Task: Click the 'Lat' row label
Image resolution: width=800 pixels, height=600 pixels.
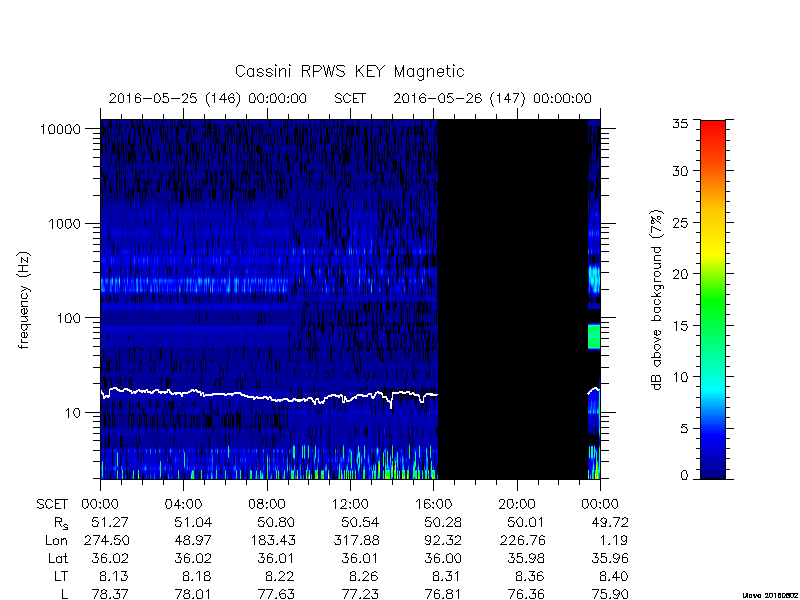Action: [x=58, y=559]
